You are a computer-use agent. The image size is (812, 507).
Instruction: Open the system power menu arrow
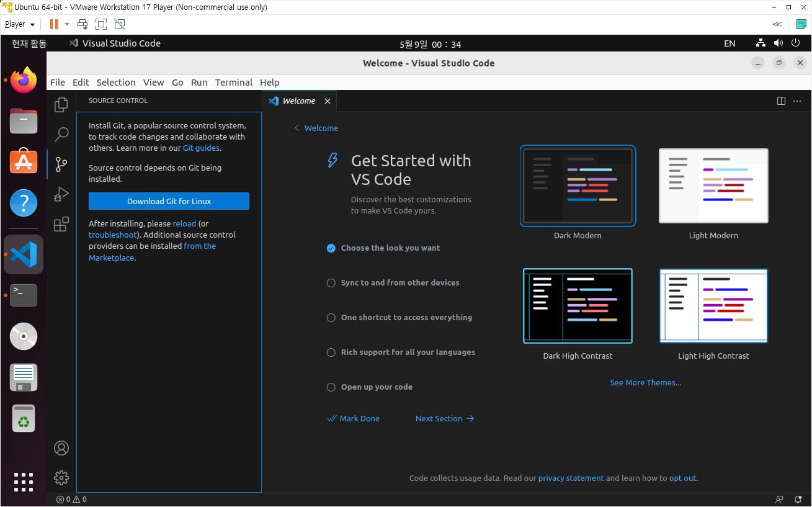pyautogui.click(x=796, y=43)
